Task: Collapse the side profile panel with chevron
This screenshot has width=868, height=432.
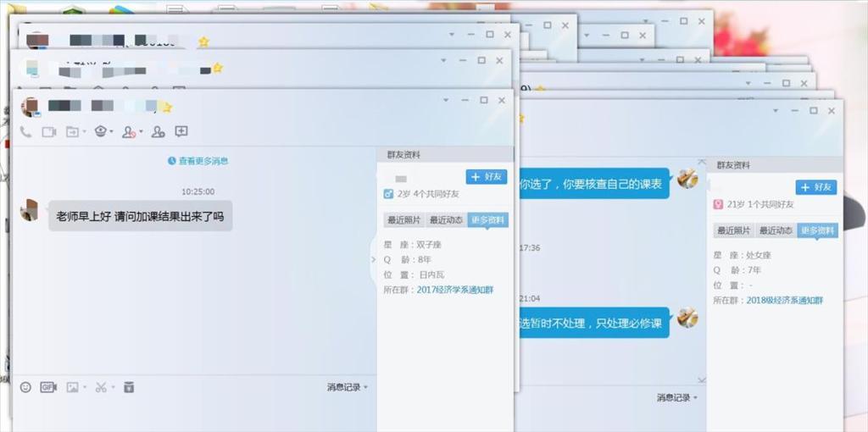Action: click(x=373, y=259)
